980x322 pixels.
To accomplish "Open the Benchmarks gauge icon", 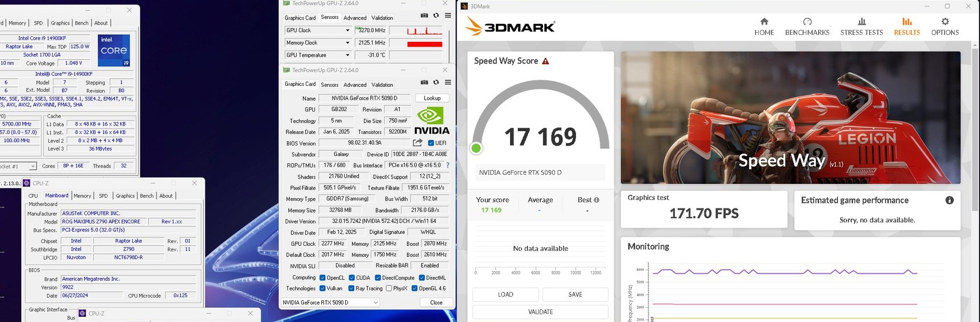I will 807,22.
